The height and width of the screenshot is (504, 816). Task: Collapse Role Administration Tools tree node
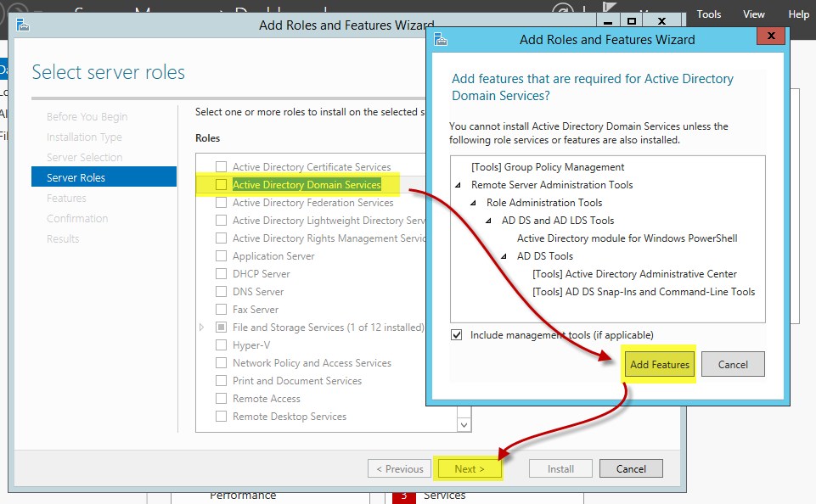pos(473,203)
